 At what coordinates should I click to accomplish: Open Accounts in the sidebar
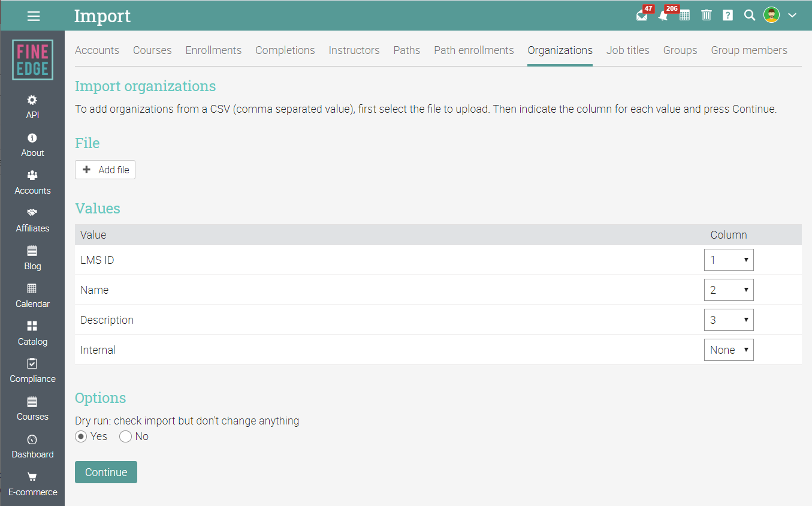pyautogui.click(x=32, y=182)
